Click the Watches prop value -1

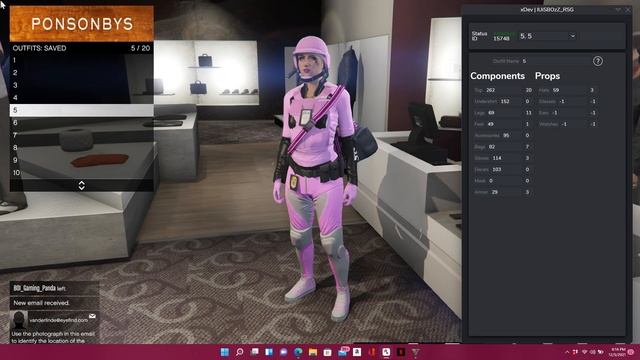point(564,124)
